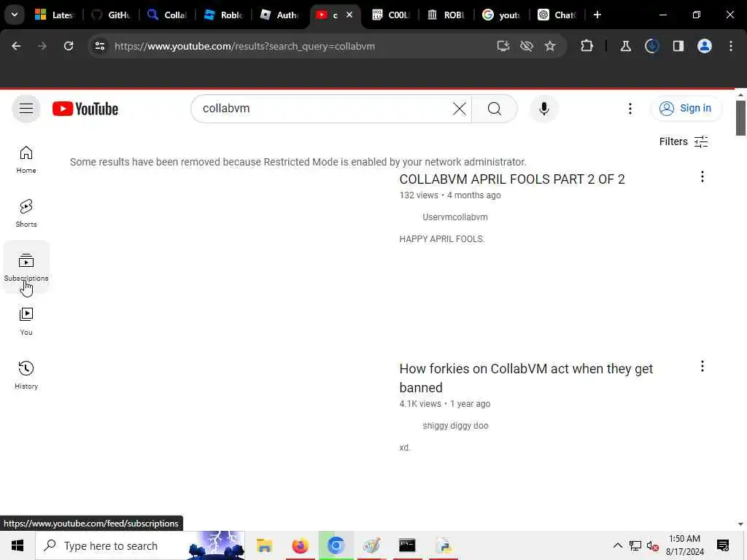Open video How forkies on CollabVM act
Image resolution: width=747 pixels, height=560 pixels.
tap(526, 378)
